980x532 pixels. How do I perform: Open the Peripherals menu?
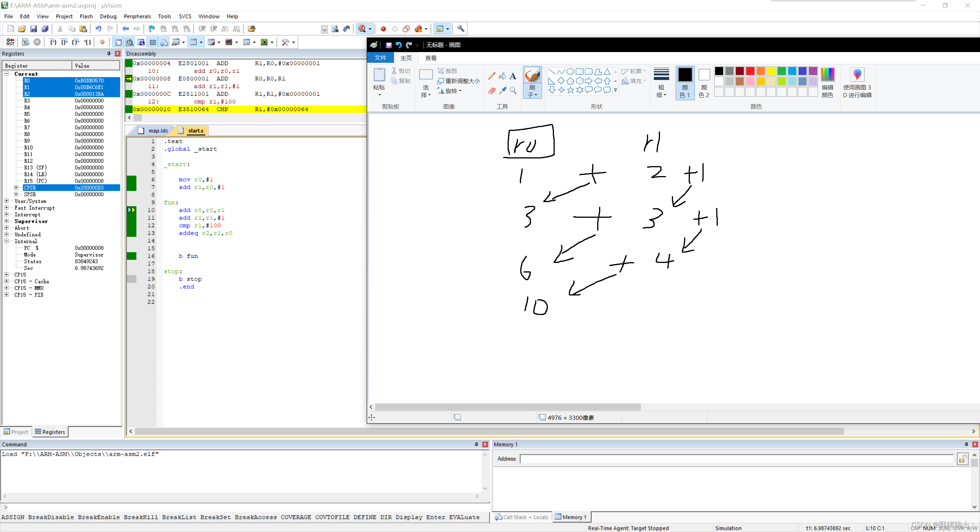(137, 16)
